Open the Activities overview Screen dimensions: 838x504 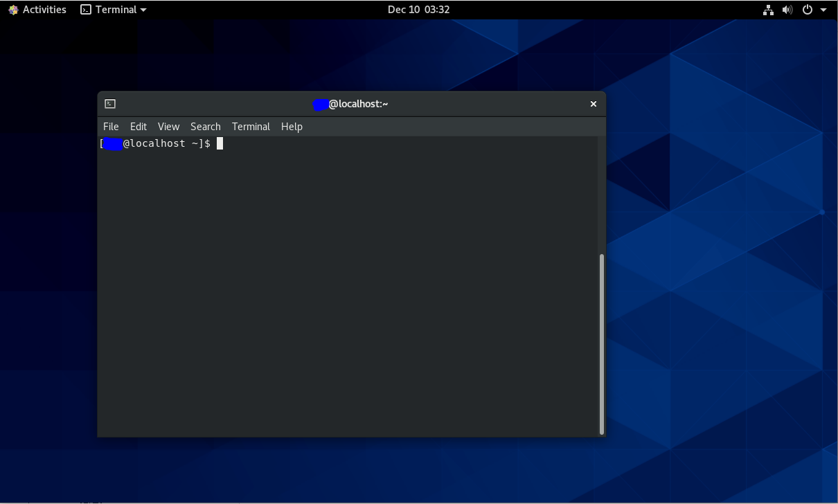click(37, 10)
